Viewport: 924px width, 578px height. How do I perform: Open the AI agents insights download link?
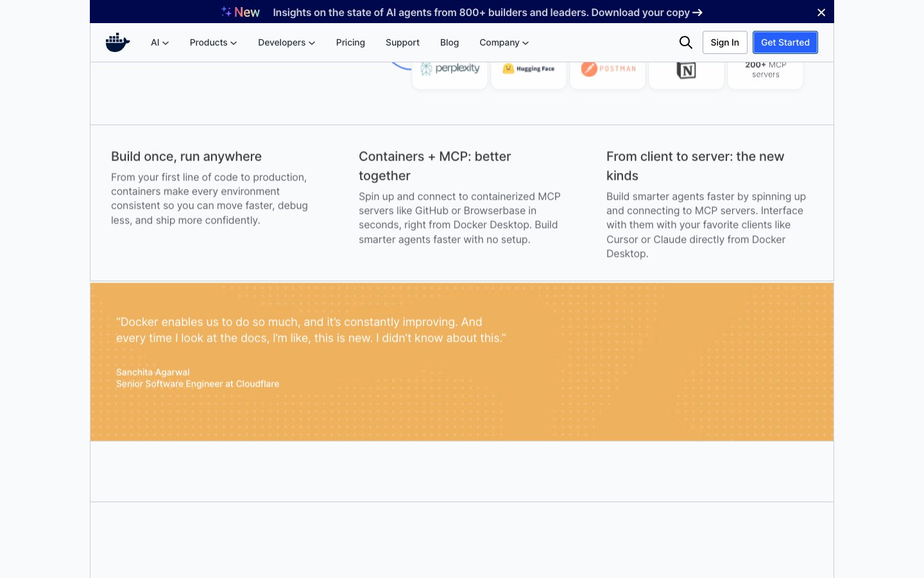(x=487, y=12)
